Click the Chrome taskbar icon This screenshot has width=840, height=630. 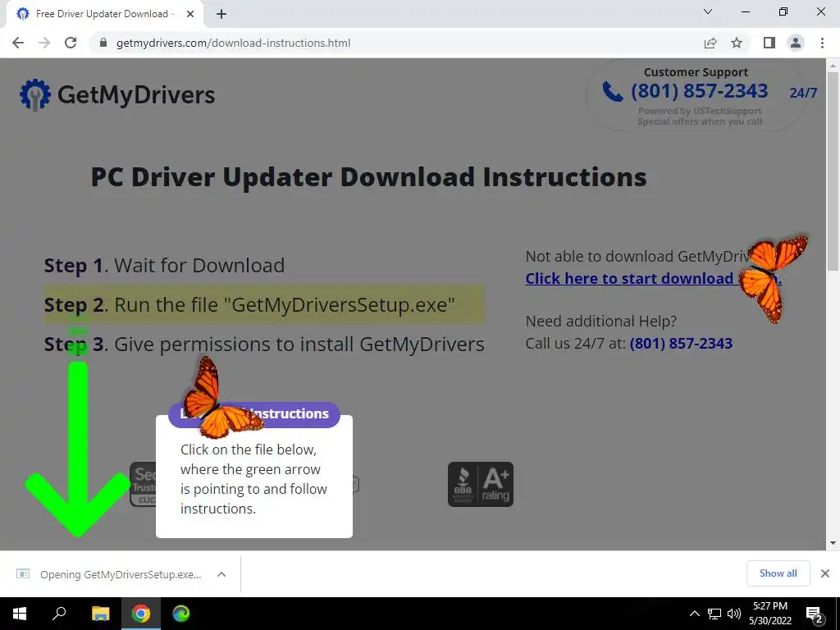tap(141, 614)
